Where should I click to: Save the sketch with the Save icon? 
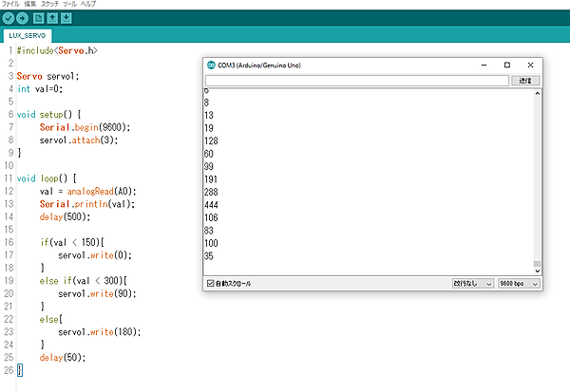coord(66,18)
